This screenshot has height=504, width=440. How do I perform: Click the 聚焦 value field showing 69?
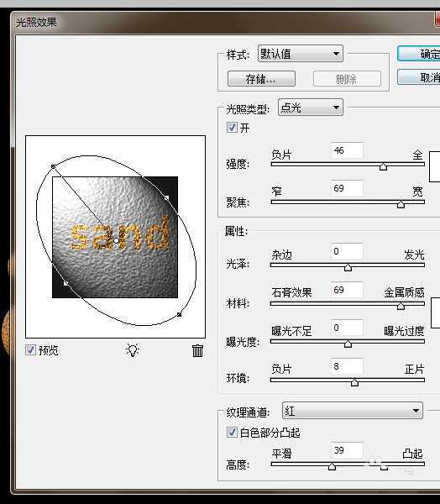(347, 188)
